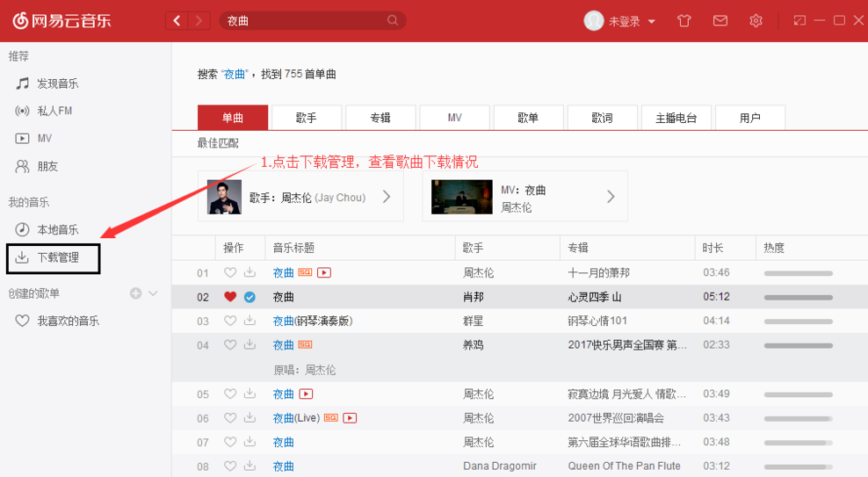The image size is (868, 477).
Task: Open the settings gear icon
Action: click(756, 21)
